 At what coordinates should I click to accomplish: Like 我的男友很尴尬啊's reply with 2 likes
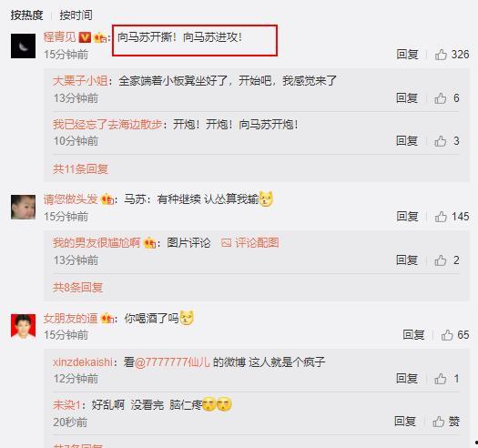[x=447, y=260]
